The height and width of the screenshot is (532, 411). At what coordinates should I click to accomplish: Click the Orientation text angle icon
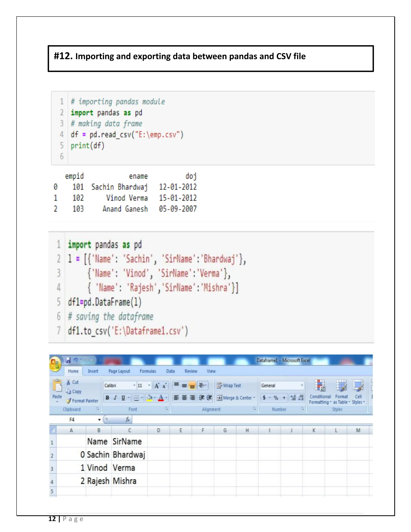click(x=202, y=385)
